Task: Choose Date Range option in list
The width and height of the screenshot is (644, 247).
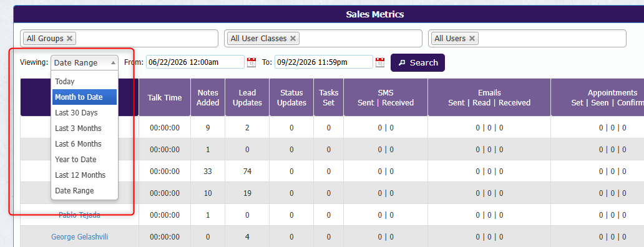Action: (x=85, y=191)
